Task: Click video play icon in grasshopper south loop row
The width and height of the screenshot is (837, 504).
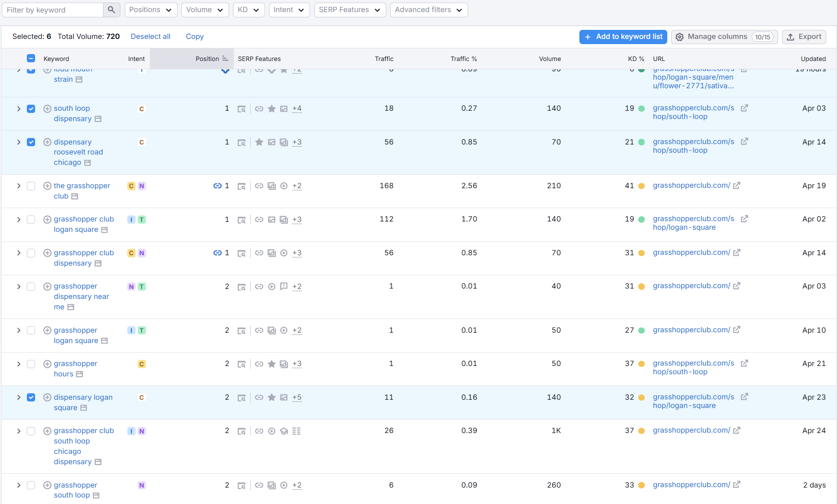Action: coord(284,485)
